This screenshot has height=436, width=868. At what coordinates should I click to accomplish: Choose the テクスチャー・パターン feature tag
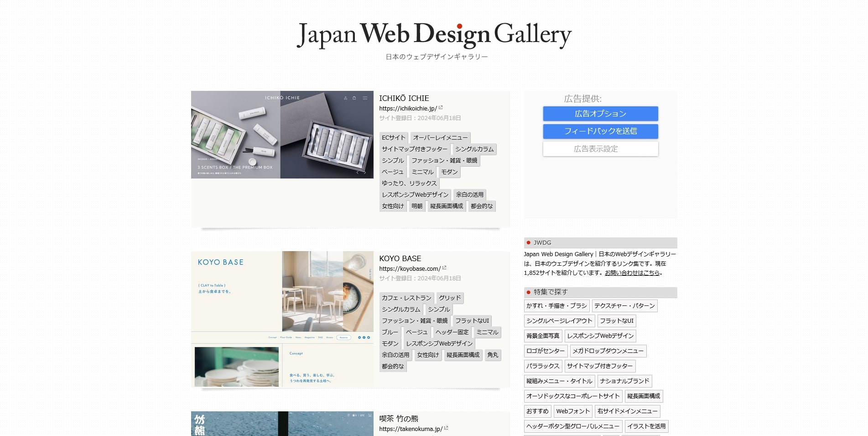[x=624, y=306]
